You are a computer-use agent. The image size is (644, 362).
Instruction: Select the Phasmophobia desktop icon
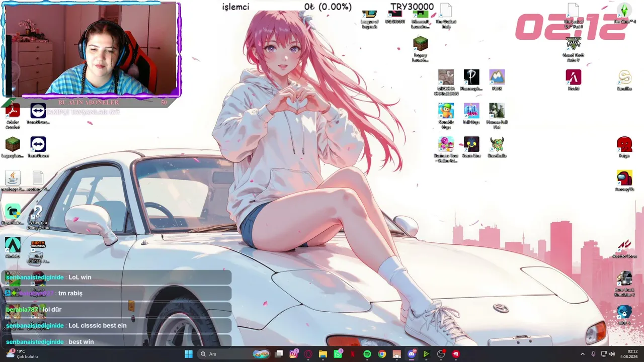click(471, 80)
